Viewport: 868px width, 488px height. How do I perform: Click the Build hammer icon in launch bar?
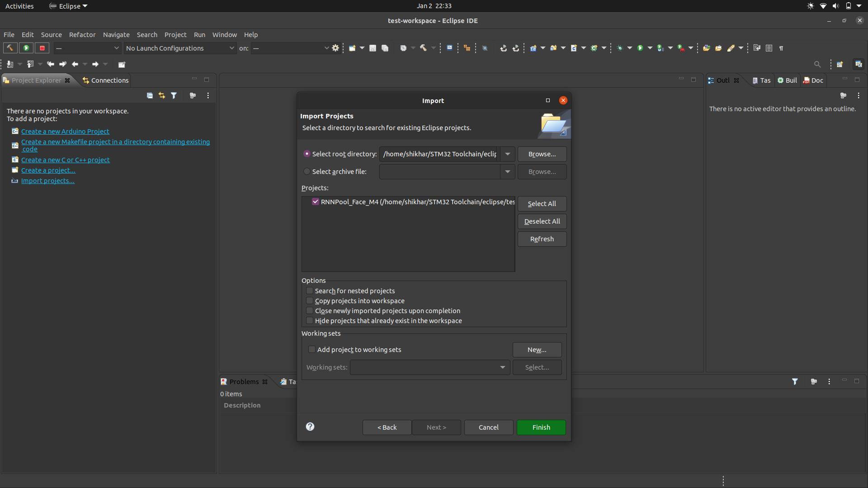pyautogui.click(x=10, y=48)
